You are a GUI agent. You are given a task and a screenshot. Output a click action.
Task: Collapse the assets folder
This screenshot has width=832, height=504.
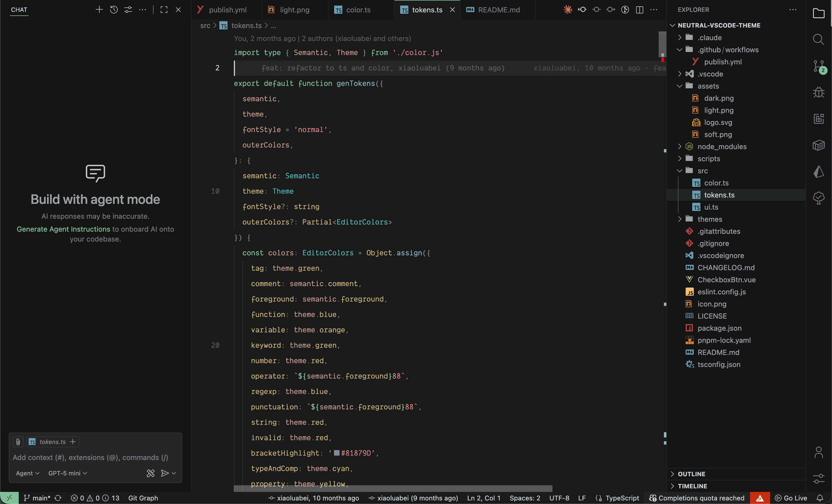click(x=737, y=86)
